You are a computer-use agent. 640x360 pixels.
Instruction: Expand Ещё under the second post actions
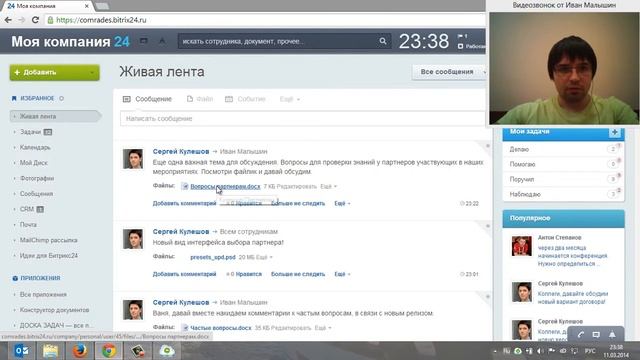pos(342,274)
